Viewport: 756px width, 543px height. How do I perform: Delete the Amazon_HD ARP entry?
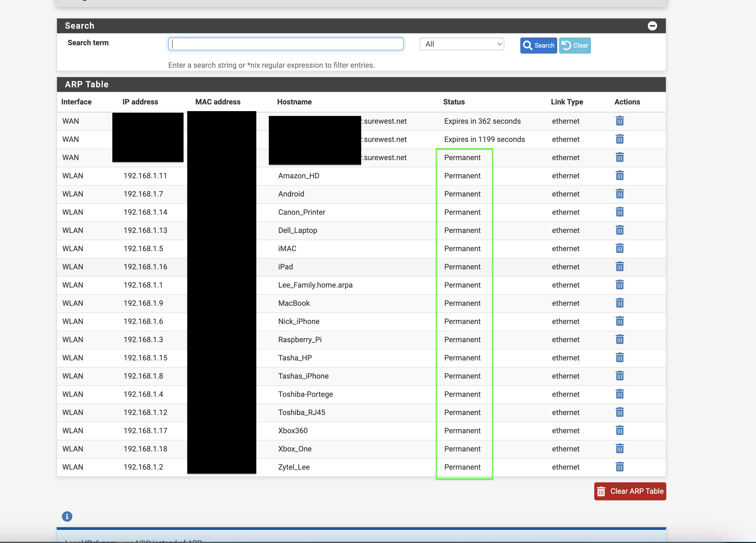click(619, 175)
